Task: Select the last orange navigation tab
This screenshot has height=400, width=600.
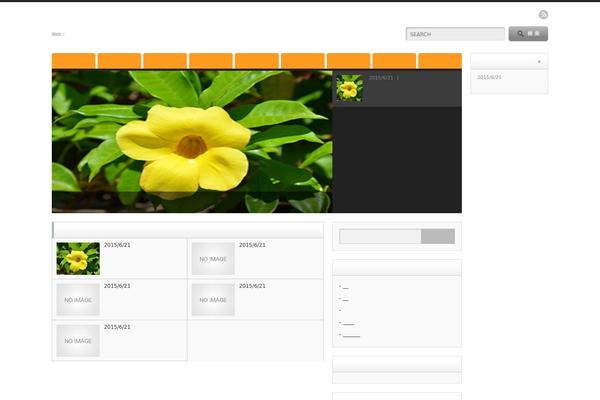Action: pos(440,61)
